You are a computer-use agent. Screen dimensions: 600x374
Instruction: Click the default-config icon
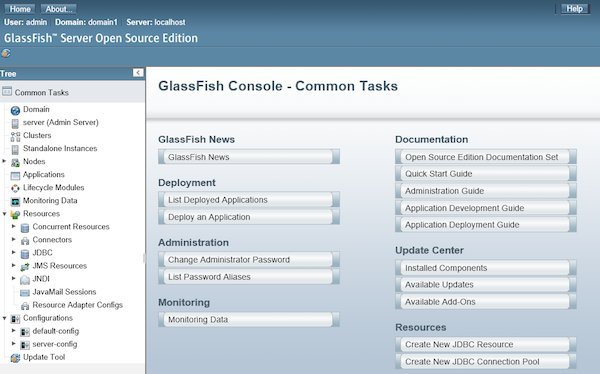(x=25, y=332)
